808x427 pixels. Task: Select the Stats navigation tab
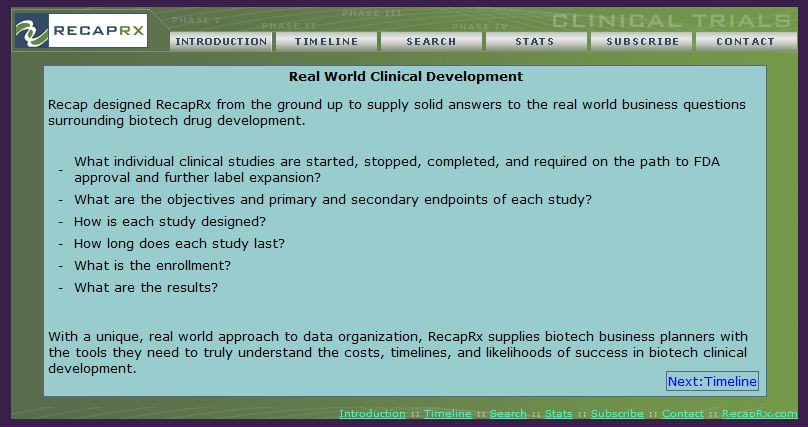535,42
